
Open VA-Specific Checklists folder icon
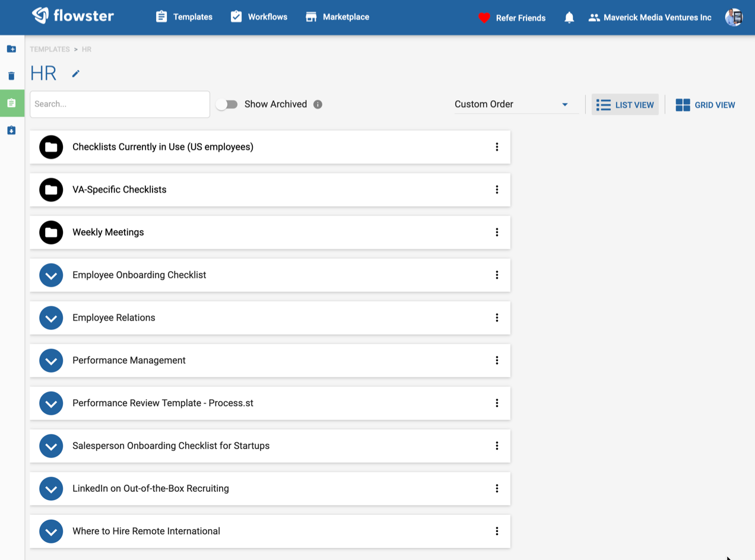point(51,190)
